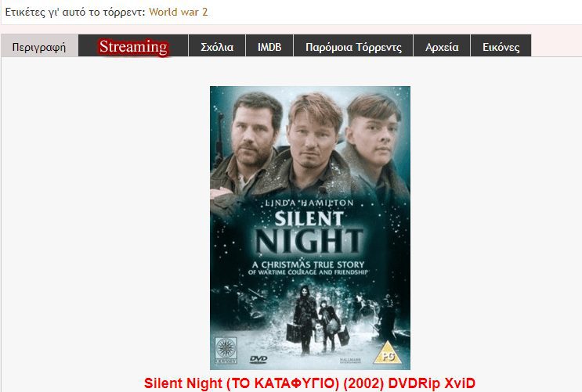View the Εικόνες tab
The image size is (582, 392).
[501, 45]
